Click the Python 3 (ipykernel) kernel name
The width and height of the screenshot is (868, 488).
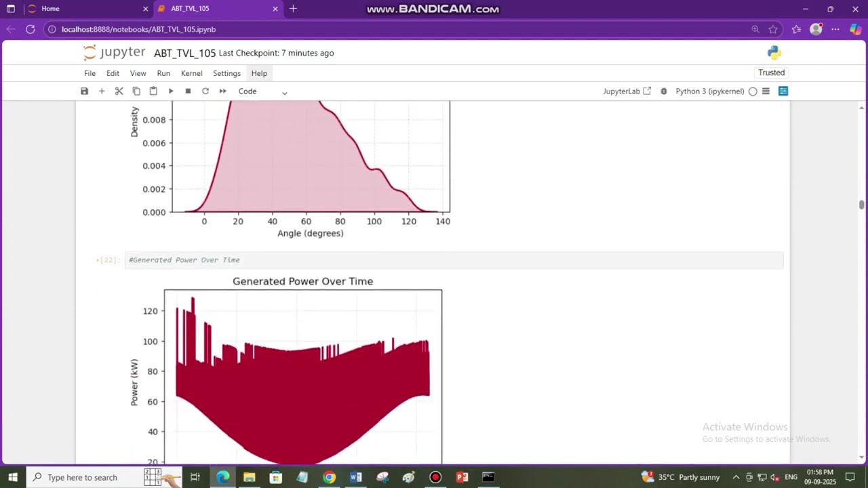click(710, 91)
